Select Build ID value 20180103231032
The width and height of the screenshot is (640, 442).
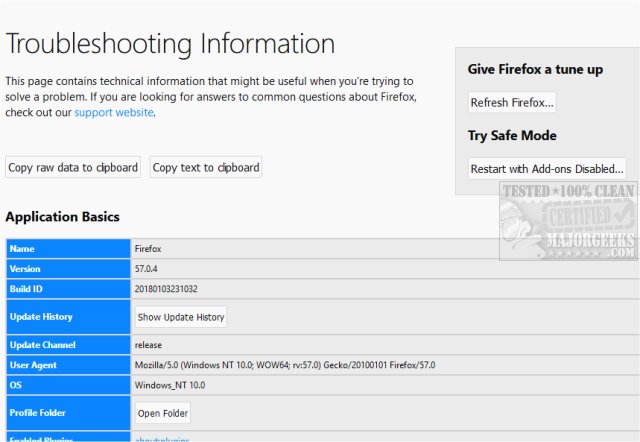[x=166, y=289]
